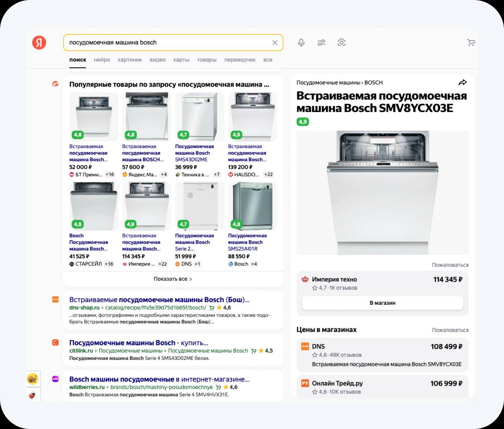
Task: Open Посудомоечные машины Bosch - купить result
Action: tap(139, 343)
